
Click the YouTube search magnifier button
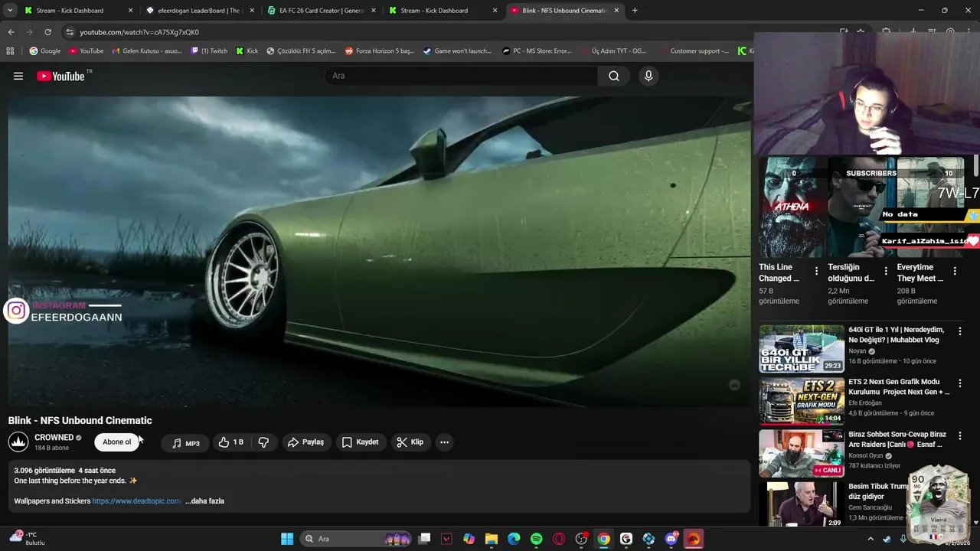point(614,76)
